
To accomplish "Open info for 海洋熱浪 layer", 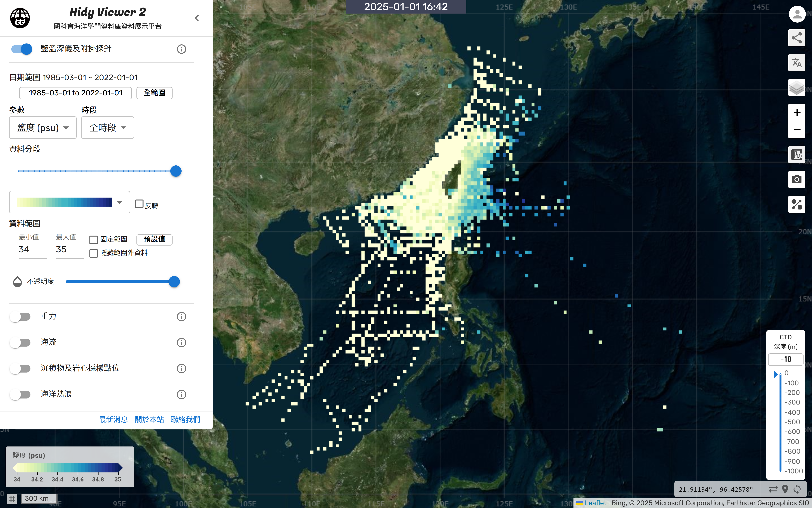I will [182, 394].
